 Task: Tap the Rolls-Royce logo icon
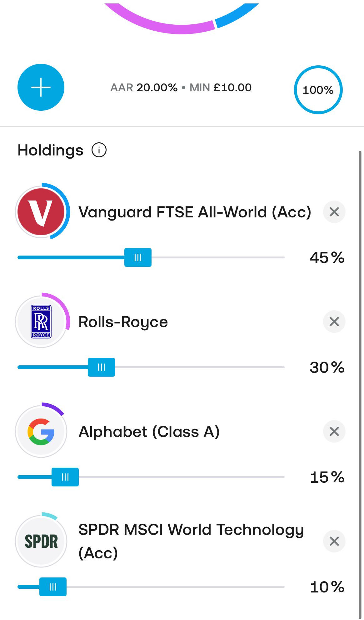tap(41, 322)
